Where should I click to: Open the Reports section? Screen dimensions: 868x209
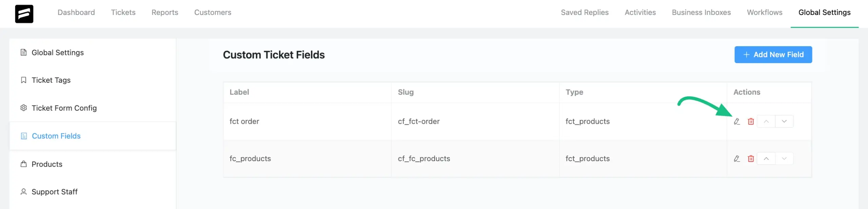tap(165, 13)
